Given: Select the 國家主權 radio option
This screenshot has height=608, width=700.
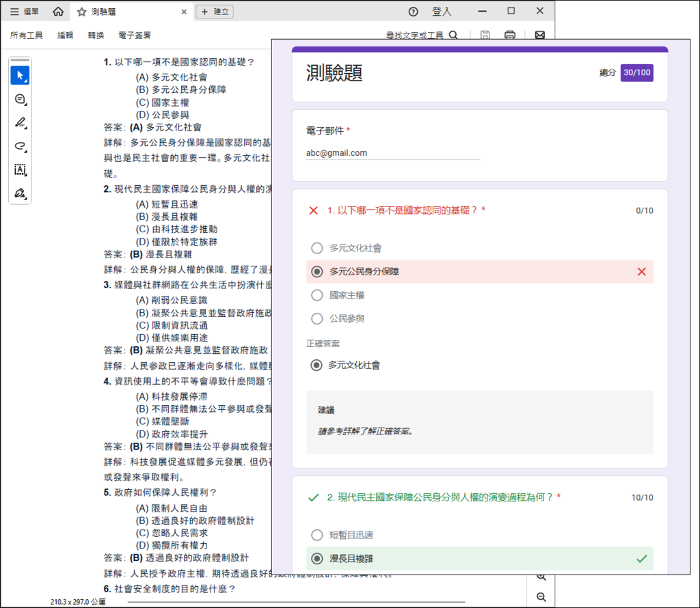Looking at the screenshot, I should 317,295.
